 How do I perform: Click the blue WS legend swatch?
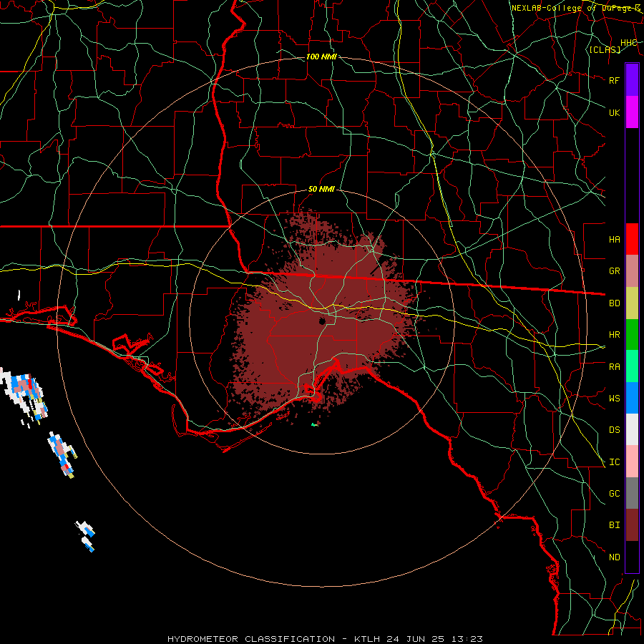pyautogui.click(x=632, y=398)
